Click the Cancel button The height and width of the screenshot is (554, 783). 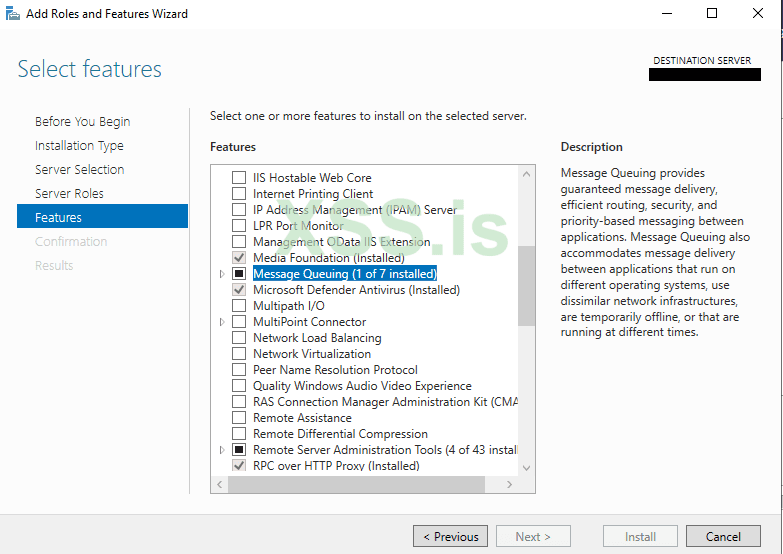(723, 537)
